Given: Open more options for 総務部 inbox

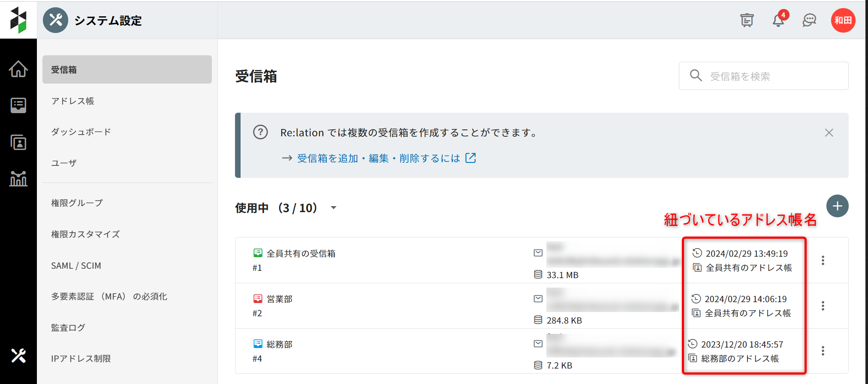Looking at the screenshot, I should (823, 351).
